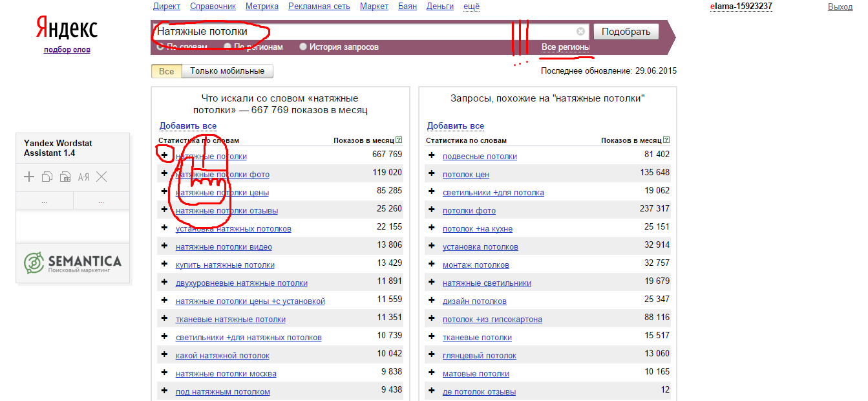The image size is (868, 401).
Task: Open the Маркет service link
Action: point(374,6)
